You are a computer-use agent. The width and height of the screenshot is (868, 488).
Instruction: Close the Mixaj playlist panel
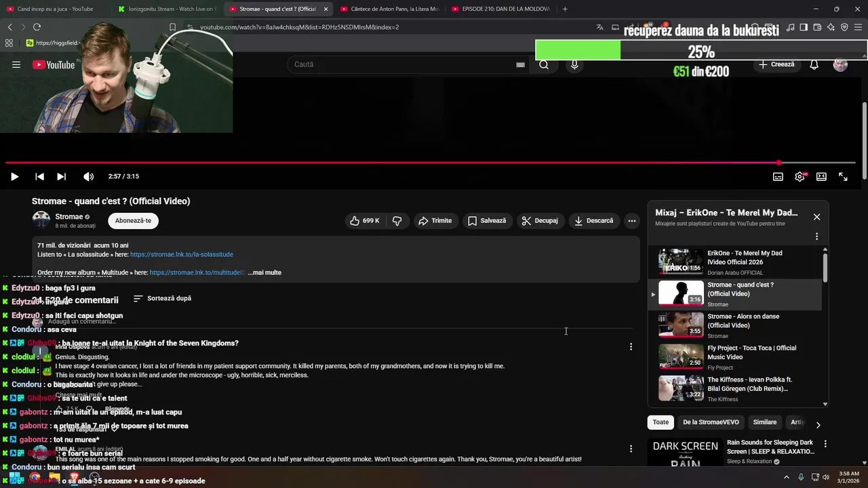pos(816,217)
